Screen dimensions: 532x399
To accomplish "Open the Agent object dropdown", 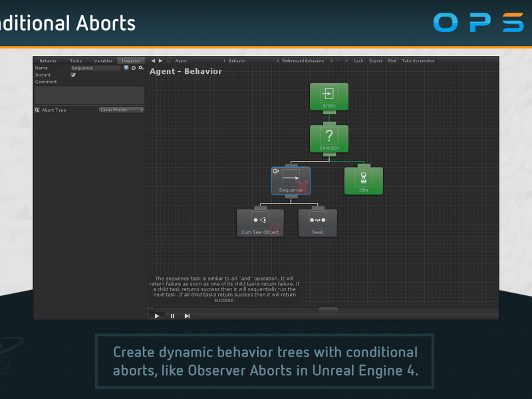I will click(x=200, y=61).
